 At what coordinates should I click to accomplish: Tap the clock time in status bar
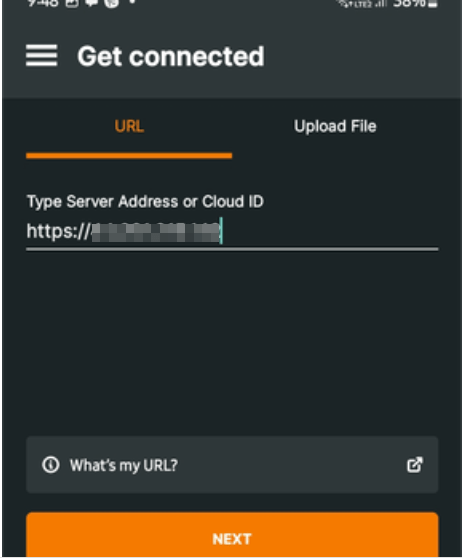click(43, 3)
